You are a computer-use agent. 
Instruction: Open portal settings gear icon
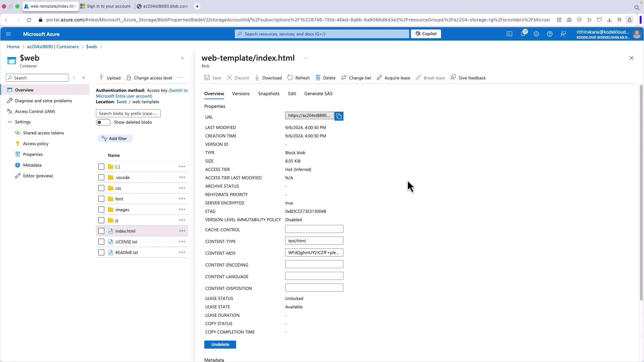536,34
